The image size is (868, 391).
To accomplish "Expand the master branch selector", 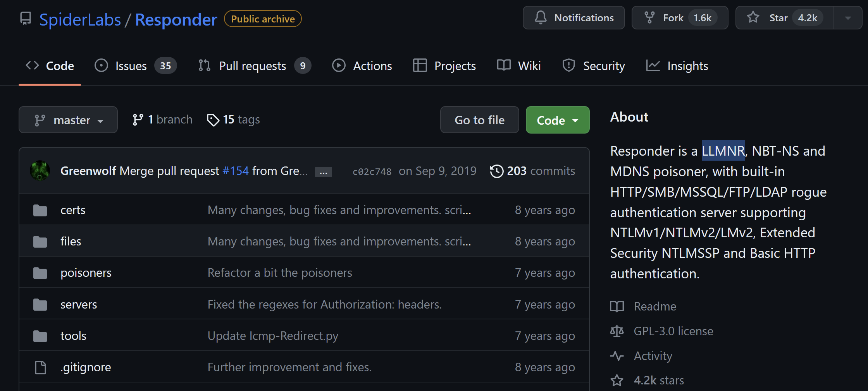I will [x=68, y=120].
